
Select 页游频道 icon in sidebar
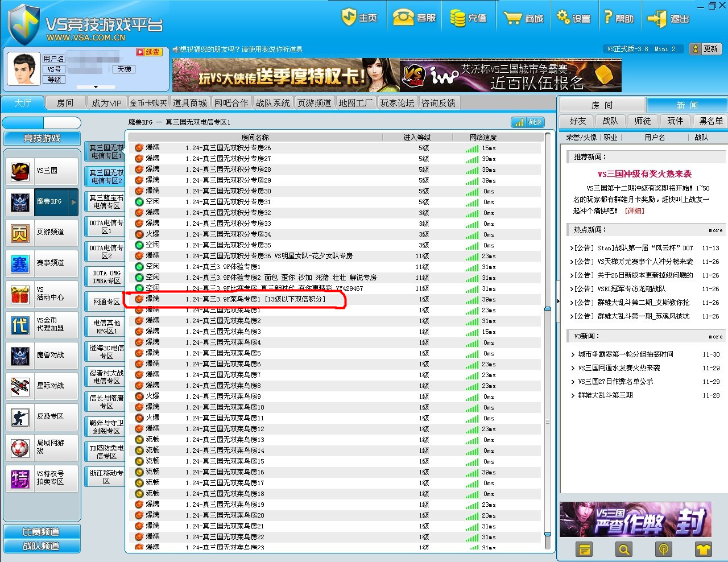coord(20,232)
